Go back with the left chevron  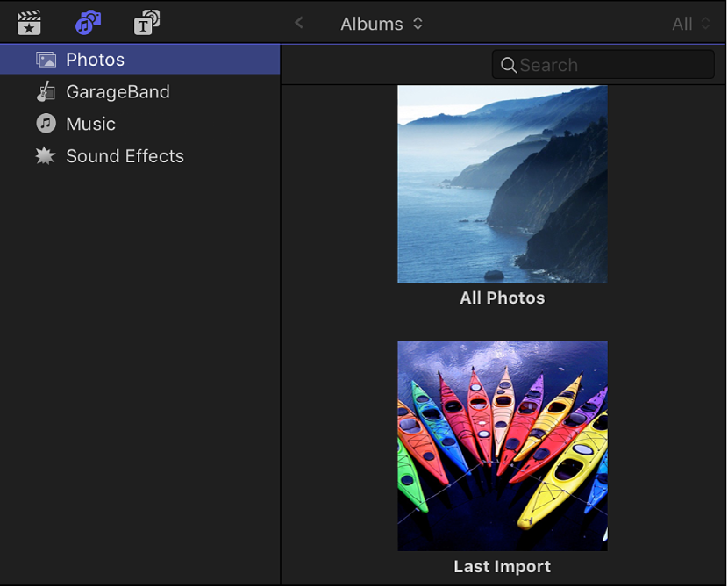pos(299,23)
